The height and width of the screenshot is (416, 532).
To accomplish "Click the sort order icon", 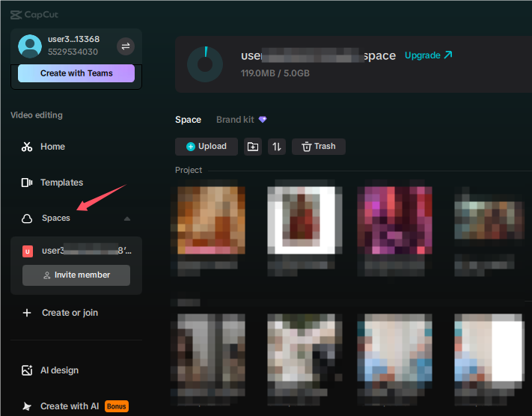I will (277, 147).
